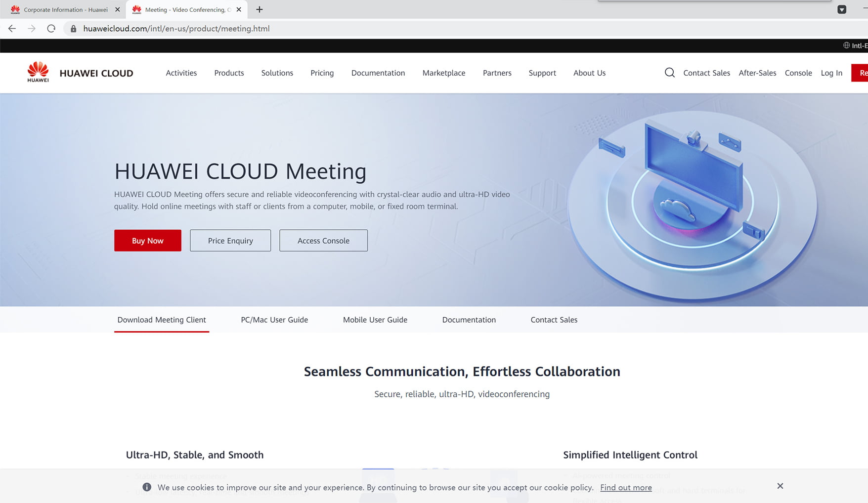Click the globe Intl region icon
868x503 pixels.
[x=846, y=45]
